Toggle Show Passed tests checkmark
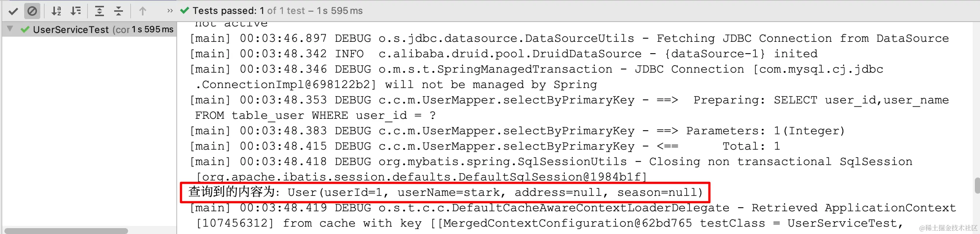Image resolution: width=980 pixels, height=234 pixels. [13, 11]
